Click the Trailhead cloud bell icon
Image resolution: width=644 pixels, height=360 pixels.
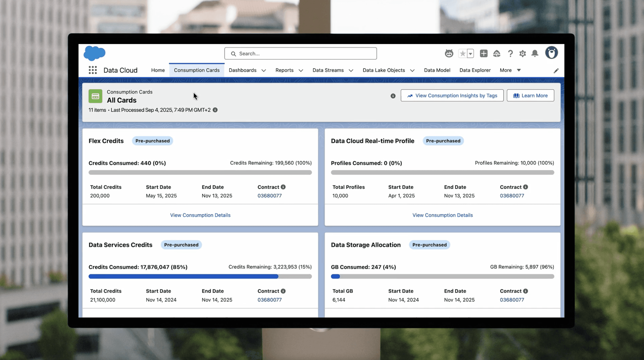(496, 53)
